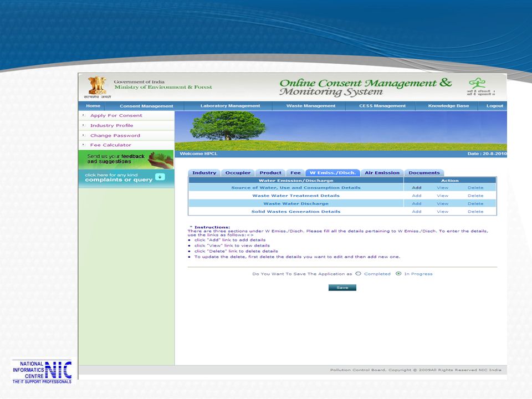Click Add for Waste Water Treatment Details
Screen dimensions: 532x399
point(417,196)
